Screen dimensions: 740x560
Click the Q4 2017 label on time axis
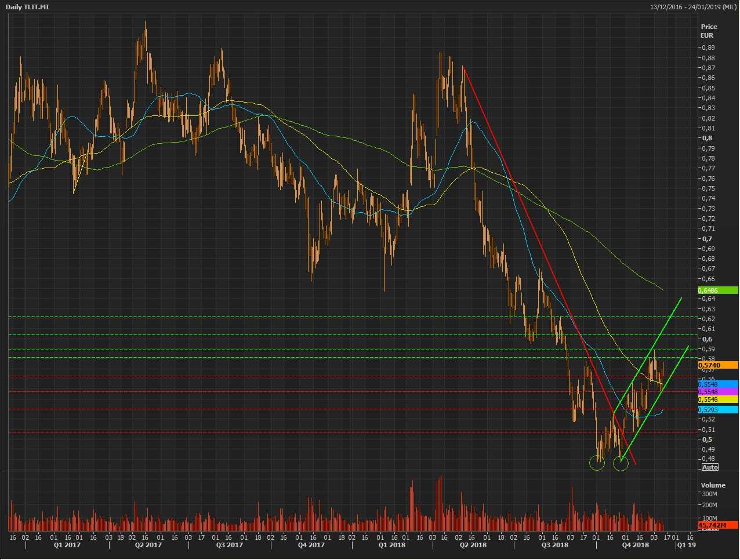coord(311,546)
